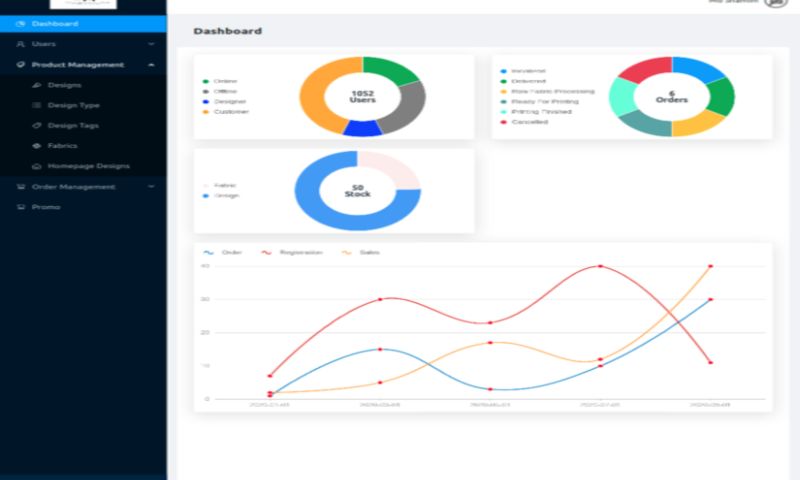Click the Promo icon in the sidebar

[x=21, y=207]
